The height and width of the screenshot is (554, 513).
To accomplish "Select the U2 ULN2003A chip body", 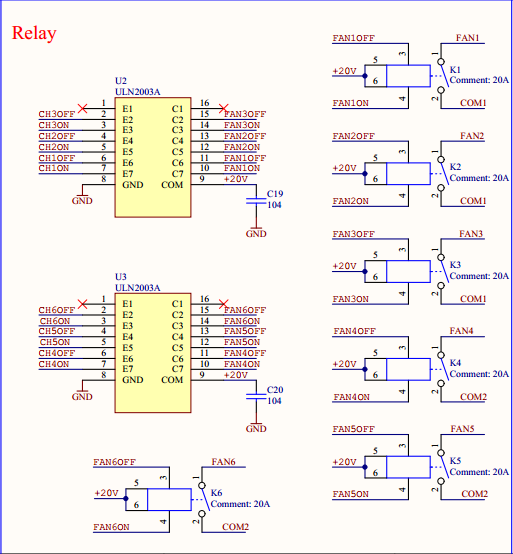I will [x=153, y=157].
